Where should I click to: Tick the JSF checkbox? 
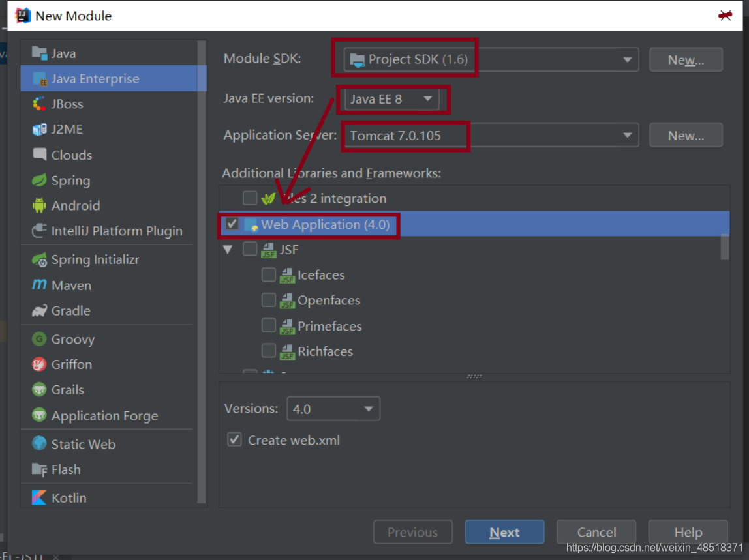[x=250, y=249]
